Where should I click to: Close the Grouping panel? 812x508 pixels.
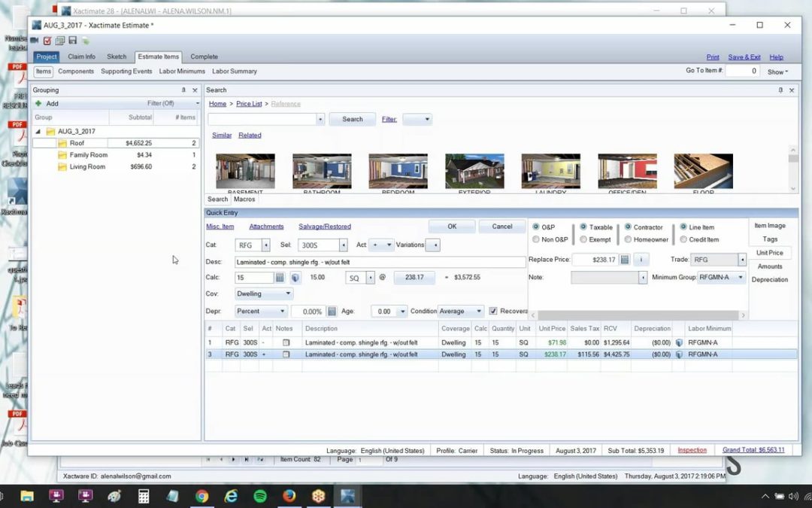click(x=195, y=90)
